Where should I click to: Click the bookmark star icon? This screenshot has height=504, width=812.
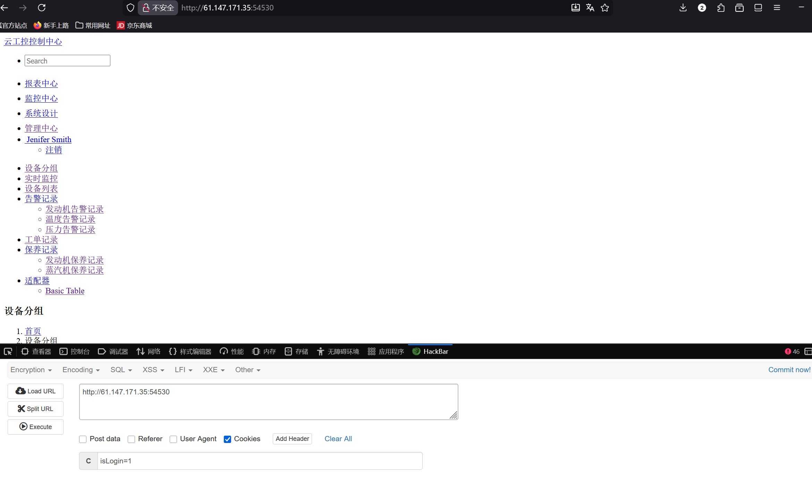coord(605,8)
